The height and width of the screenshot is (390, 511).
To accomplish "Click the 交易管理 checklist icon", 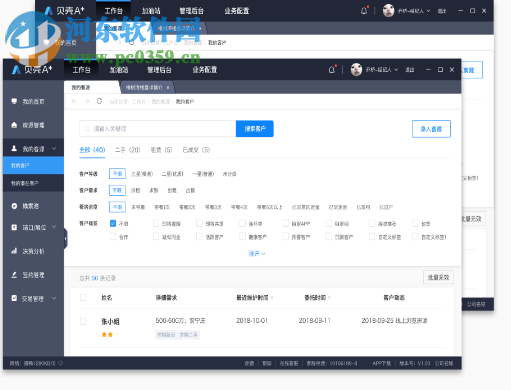I will [14, 298].
